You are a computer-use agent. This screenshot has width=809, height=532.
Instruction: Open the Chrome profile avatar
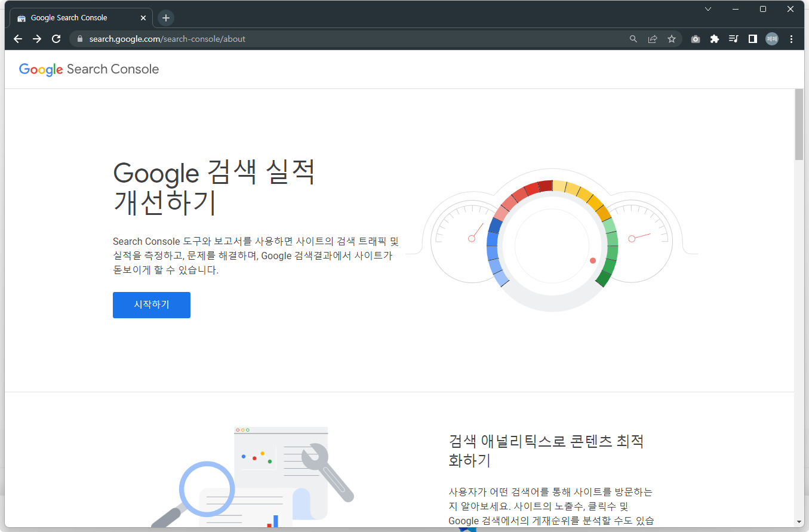(x=772, y=39)
